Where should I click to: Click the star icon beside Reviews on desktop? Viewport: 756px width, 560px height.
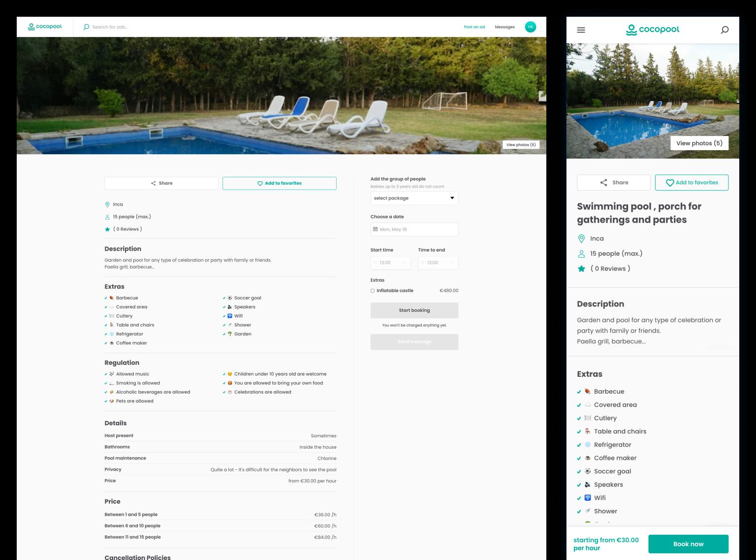point(107,229)
